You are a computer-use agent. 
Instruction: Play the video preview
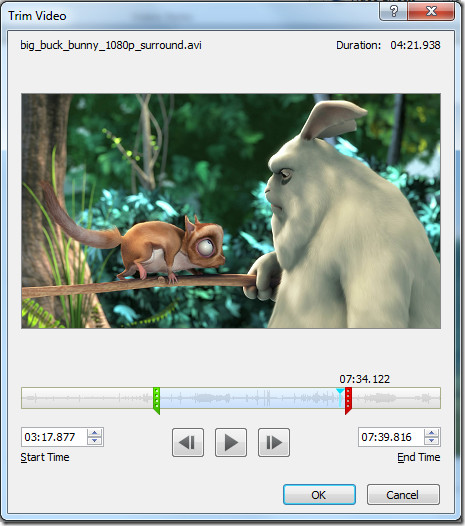point(231,442)
